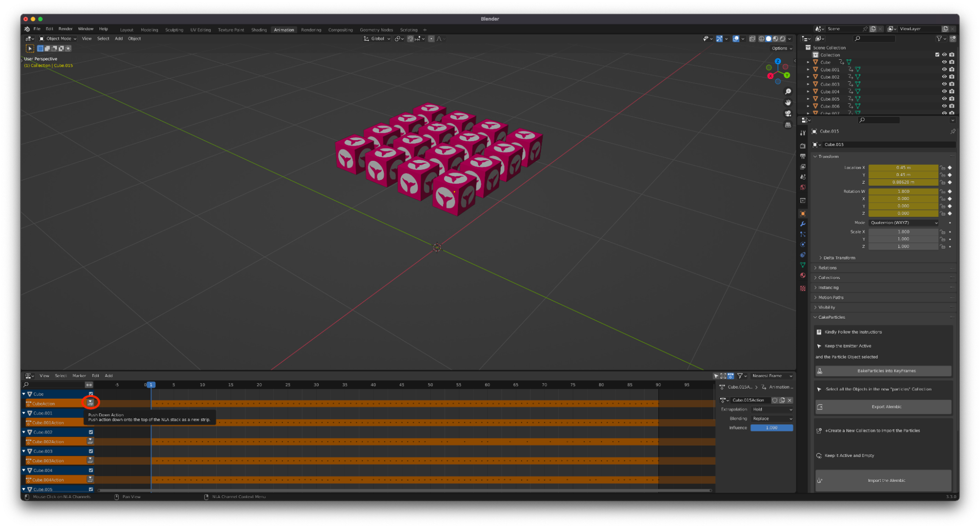
Task: Switch viewport perspective/orthographic grid icon
Action: 788,125
